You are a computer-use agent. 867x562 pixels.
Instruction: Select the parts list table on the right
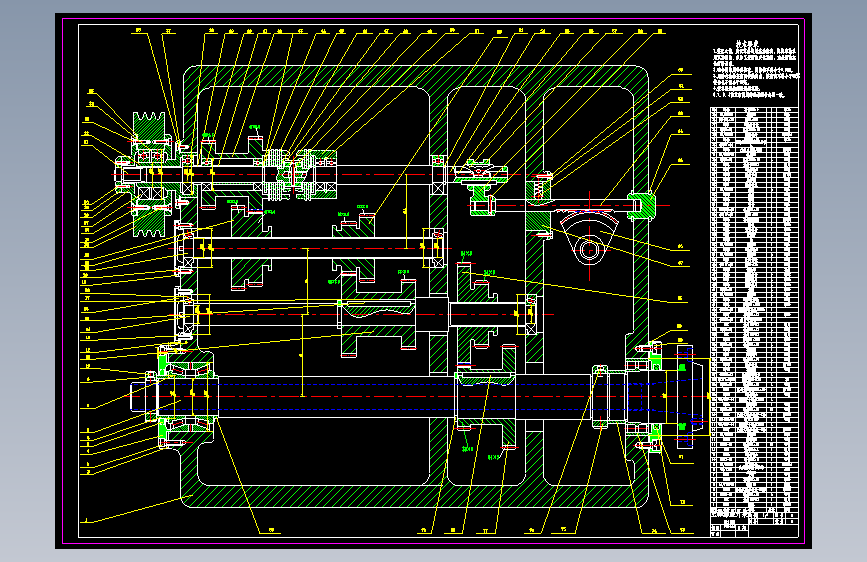pos(754,308)
